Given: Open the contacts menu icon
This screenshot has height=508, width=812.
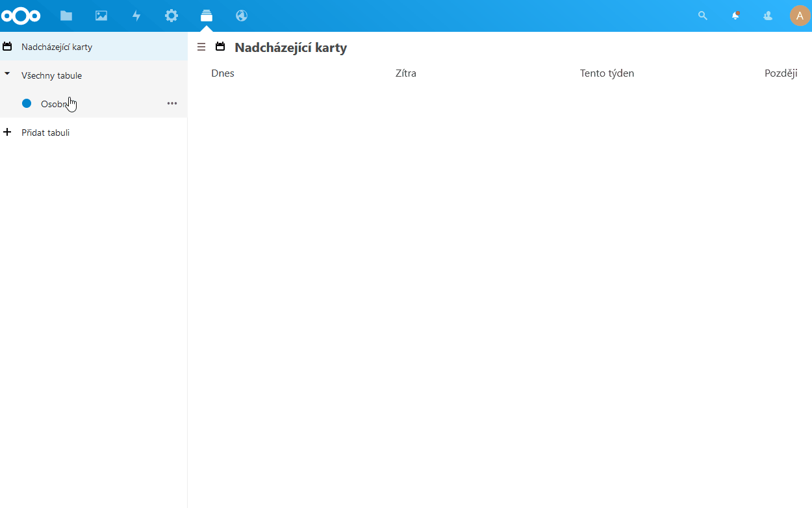Looking at the screenshot, I should (x=768, y=16).
